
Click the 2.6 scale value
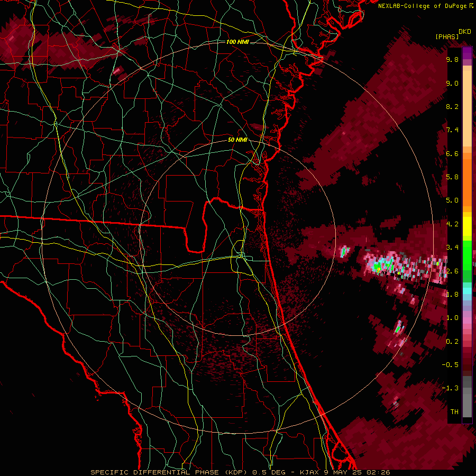(452, 271)
